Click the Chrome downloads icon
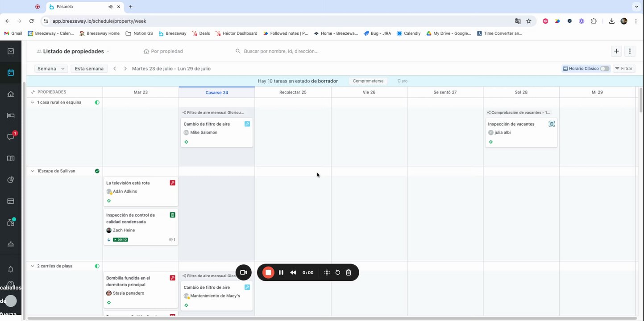Viewport: 644px width, 321px height. click(x=612, y=21)
